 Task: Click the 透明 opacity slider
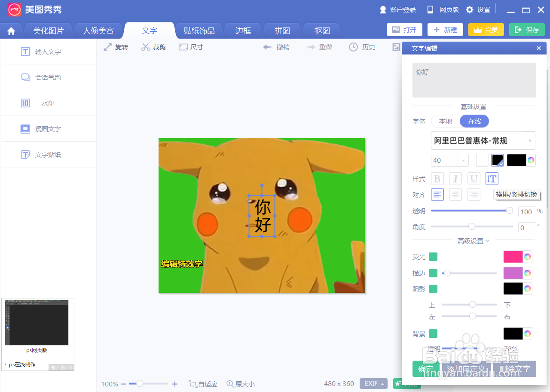472,210
